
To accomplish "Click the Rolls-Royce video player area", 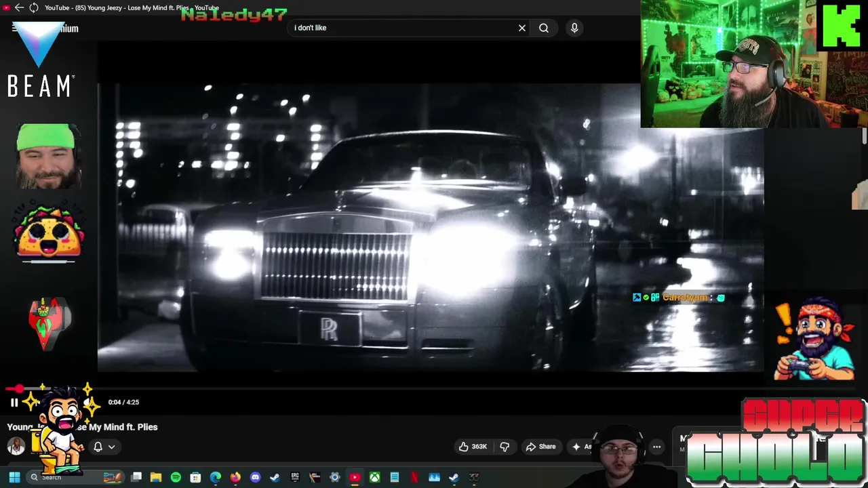I will pos(431,227).
